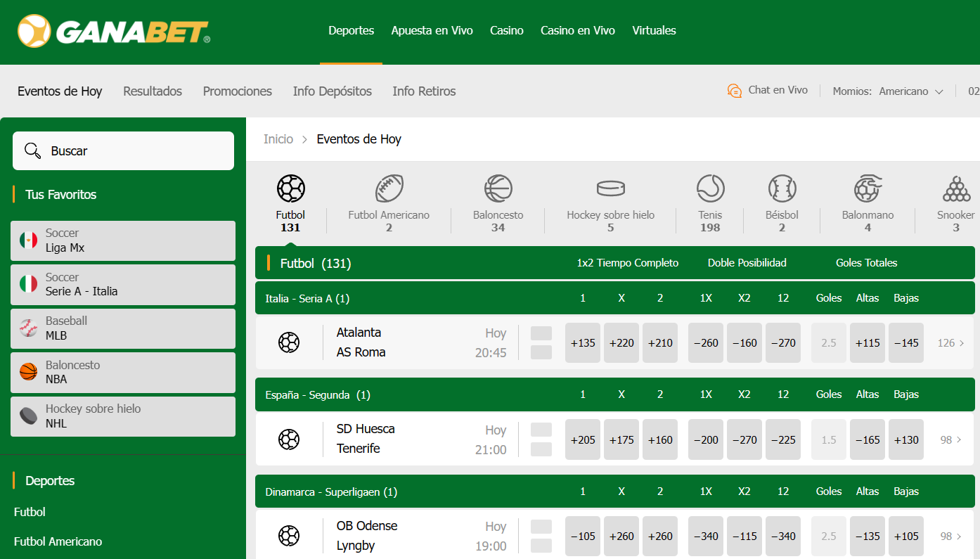Collapse the Italia - Seria A league header

(x=615, y=298)
